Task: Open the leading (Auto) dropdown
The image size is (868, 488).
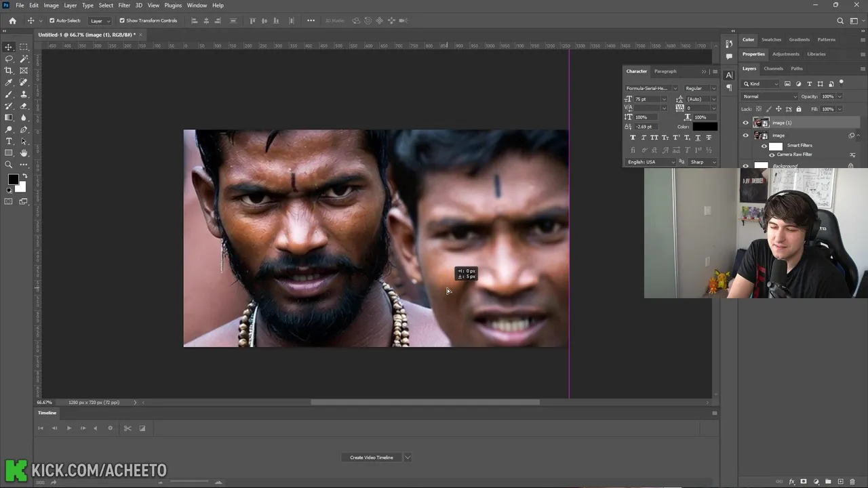Action: [713, 99]
